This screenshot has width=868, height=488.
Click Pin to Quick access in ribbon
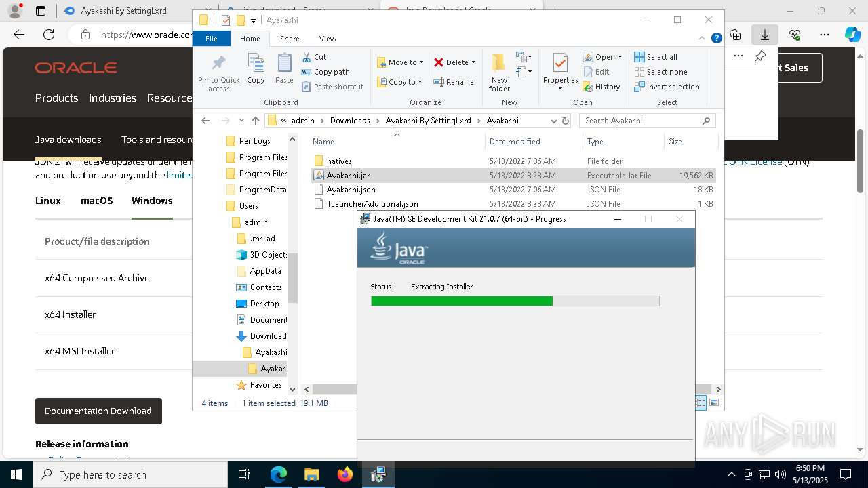tap(218, 74)
